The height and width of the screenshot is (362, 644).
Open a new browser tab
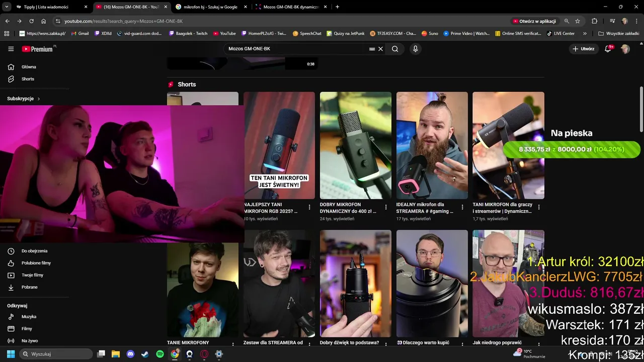[337, 7]
